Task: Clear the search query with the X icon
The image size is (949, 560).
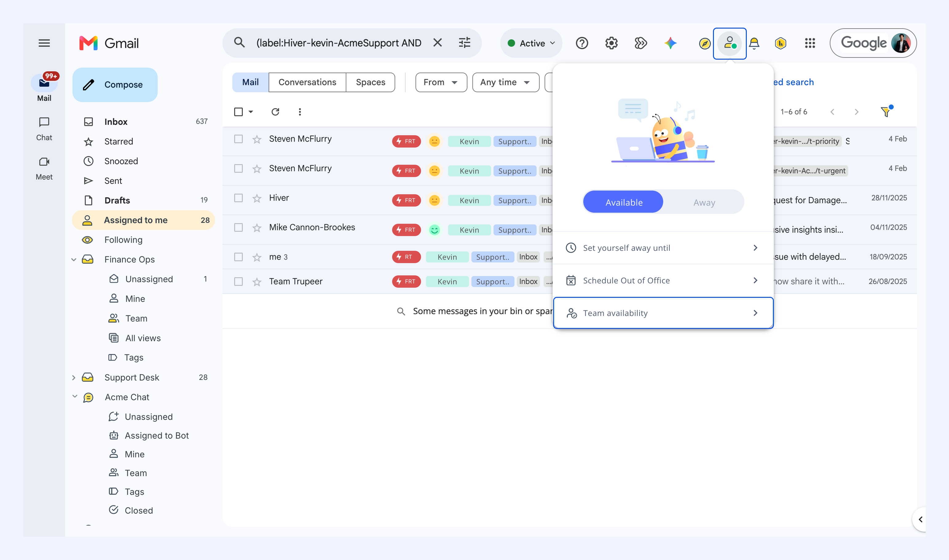Action: (x=437, y=43)
